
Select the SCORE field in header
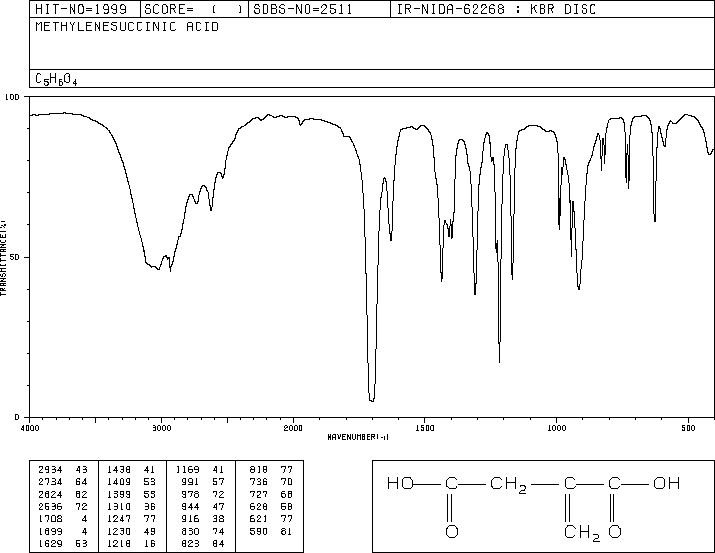[x=194, y=9]
